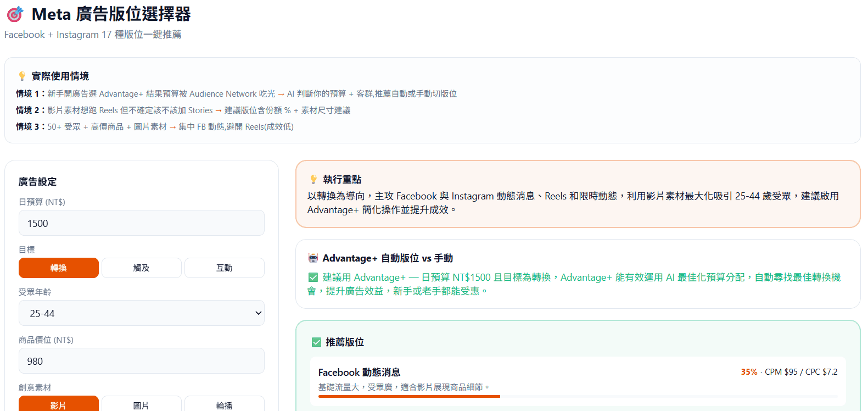
Task: Click the 受眾年齡 field label
Action: click(35, 292)
